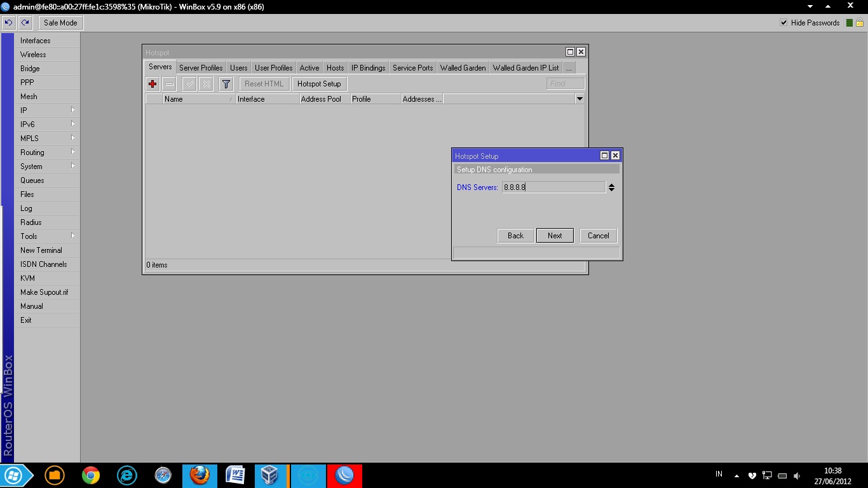This screenshot has height=488, width=868.
Task: Click the redo arrow in WinBox toolbar
Action: pyautogui.click(x=25, y=23)
